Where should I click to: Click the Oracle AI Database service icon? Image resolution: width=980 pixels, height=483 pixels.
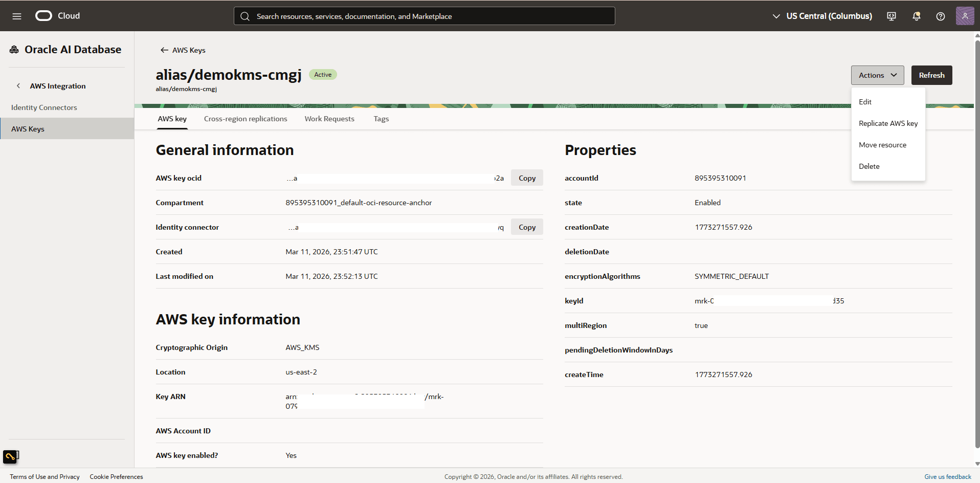click(14, 50)
